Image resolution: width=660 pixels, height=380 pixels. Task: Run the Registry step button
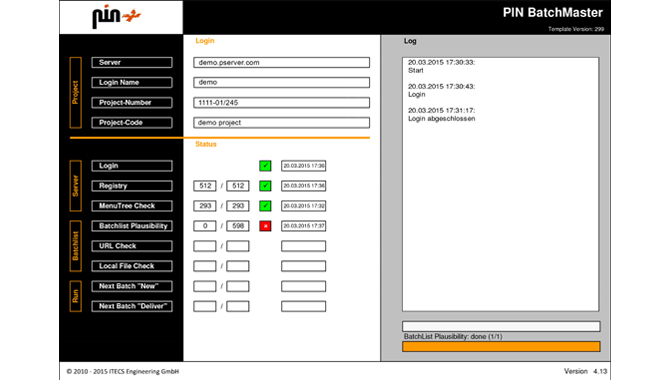[x=132, y=186]
